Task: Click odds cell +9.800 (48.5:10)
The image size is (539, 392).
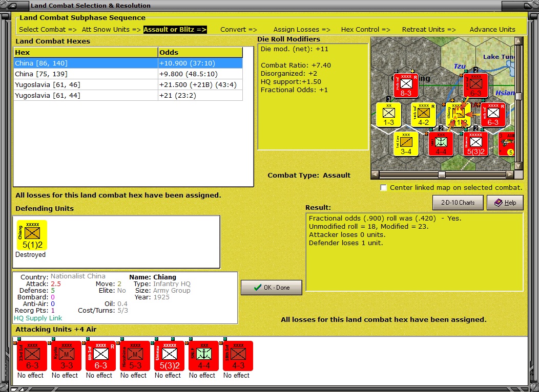Action: click(x=200, y=74)
